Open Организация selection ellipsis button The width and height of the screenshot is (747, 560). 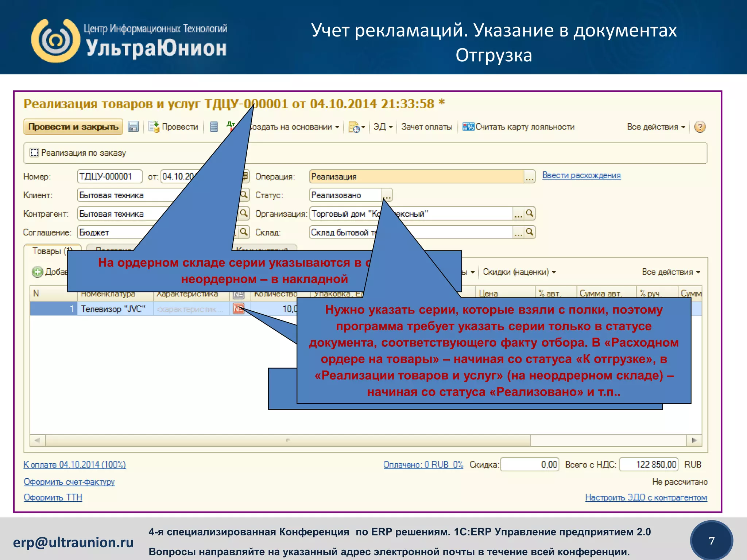(518, 214)
